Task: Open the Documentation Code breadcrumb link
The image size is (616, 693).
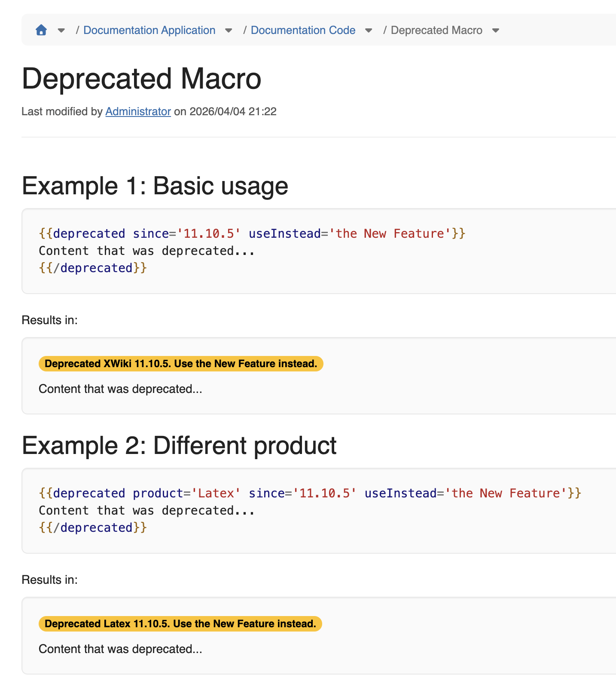Action: [303, 30]
